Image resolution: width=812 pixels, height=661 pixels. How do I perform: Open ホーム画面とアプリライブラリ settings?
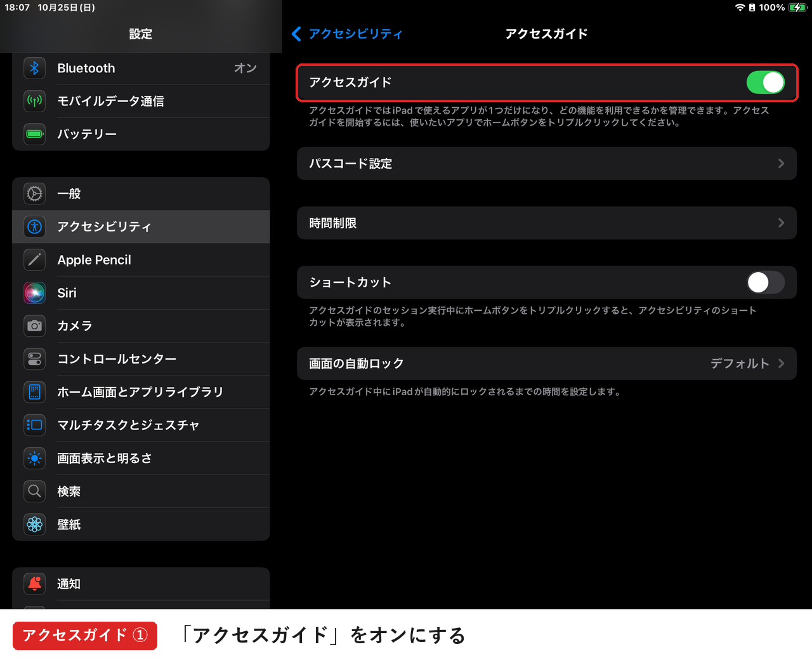tap(141, 391)
